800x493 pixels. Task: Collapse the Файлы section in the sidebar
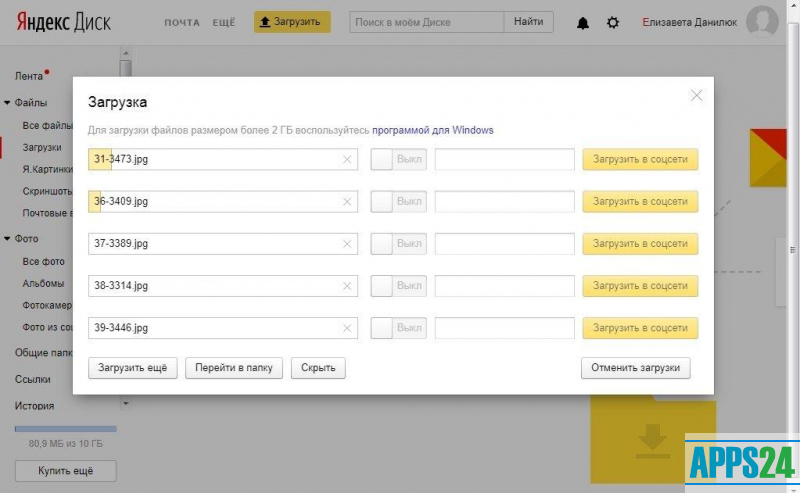coord(8,102)
